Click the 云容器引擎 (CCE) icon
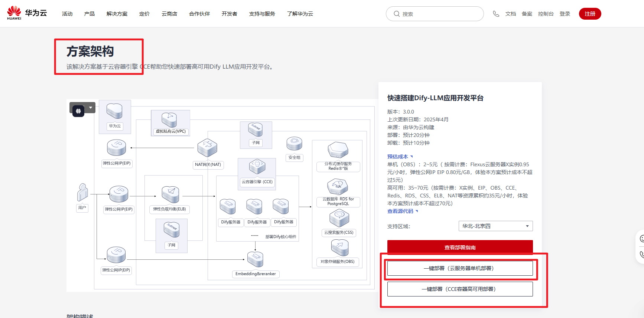 (x=257, y=166)
